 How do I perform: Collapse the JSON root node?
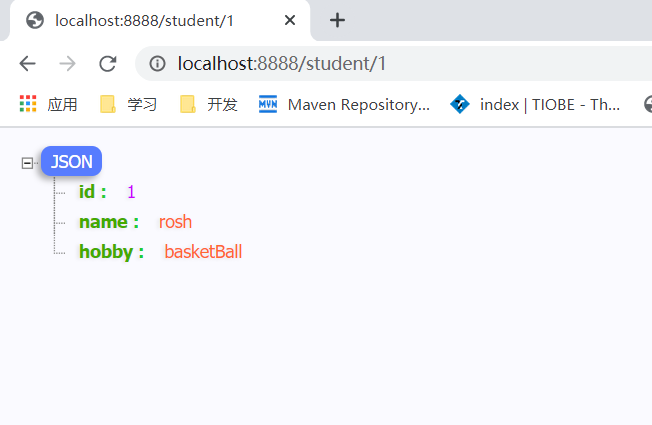coord(27,163)
